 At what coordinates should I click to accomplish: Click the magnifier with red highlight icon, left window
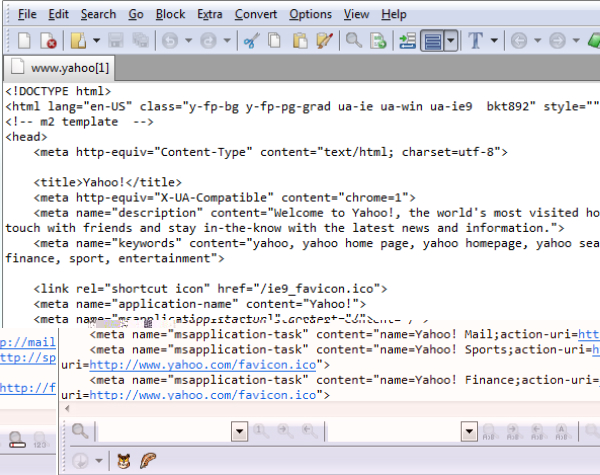point(17,440)
